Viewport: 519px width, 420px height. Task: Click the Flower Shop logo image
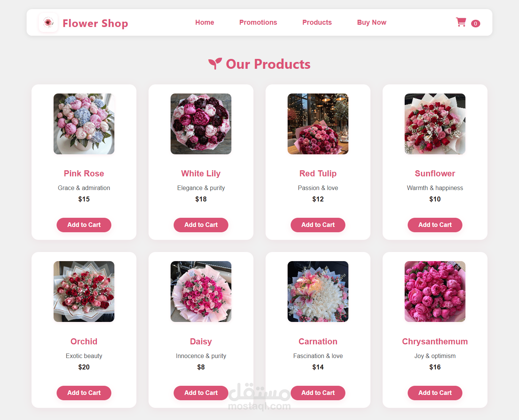48,22
